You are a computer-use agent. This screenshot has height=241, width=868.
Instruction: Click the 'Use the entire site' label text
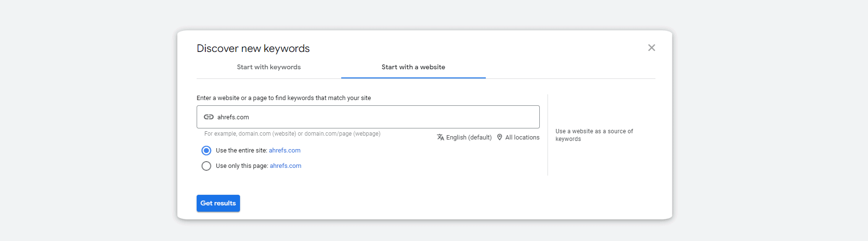point(241,151)
